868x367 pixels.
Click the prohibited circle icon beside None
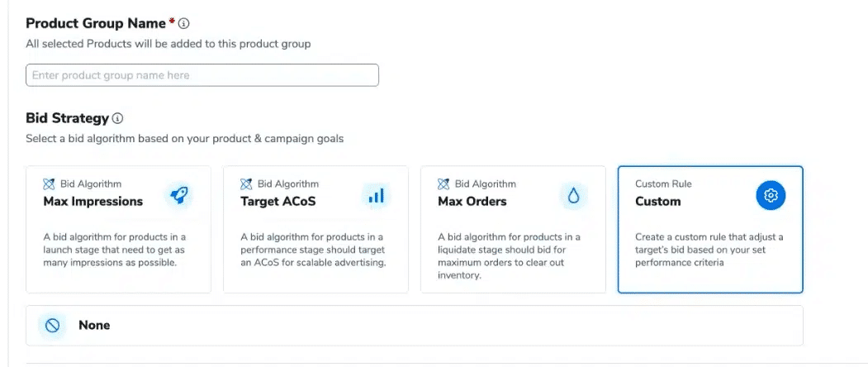click(53, 326)
